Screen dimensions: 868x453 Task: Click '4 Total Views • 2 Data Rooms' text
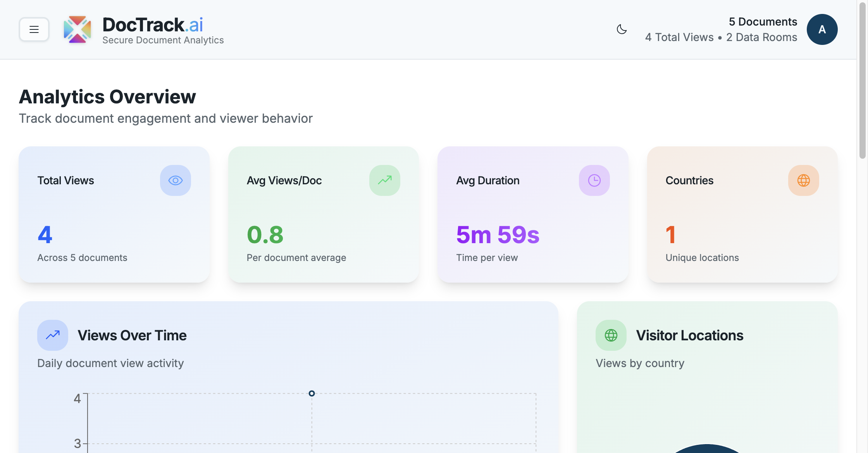[x=721, y=37]
